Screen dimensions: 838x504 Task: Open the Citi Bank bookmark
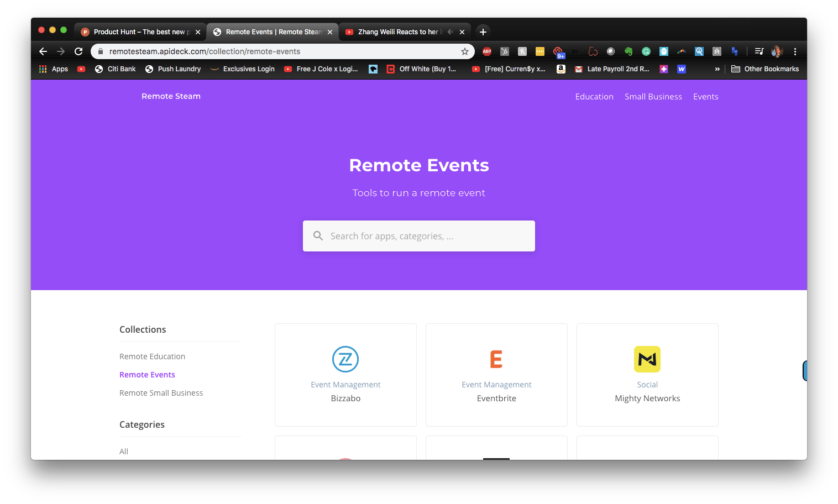[115, 69]
